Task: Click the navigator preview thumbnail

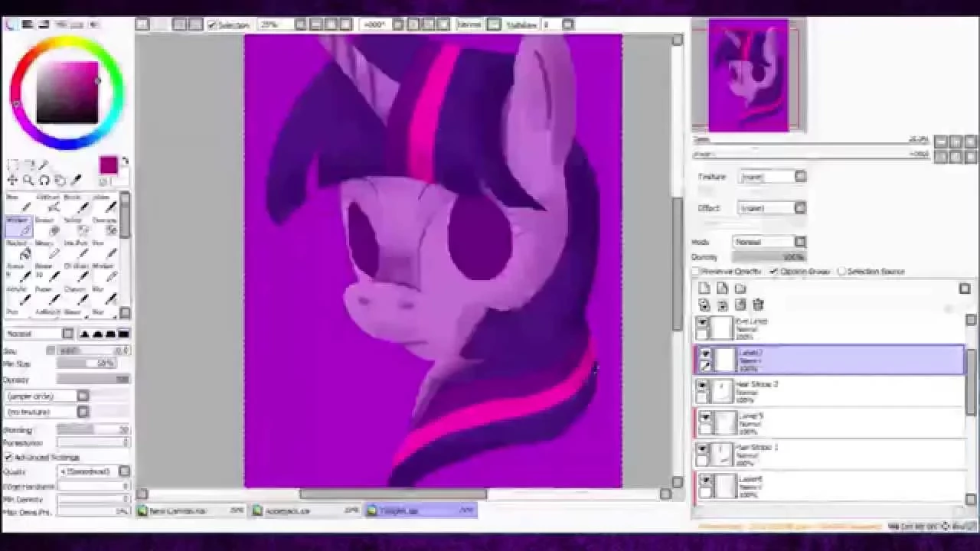Action: click(749, 76)
